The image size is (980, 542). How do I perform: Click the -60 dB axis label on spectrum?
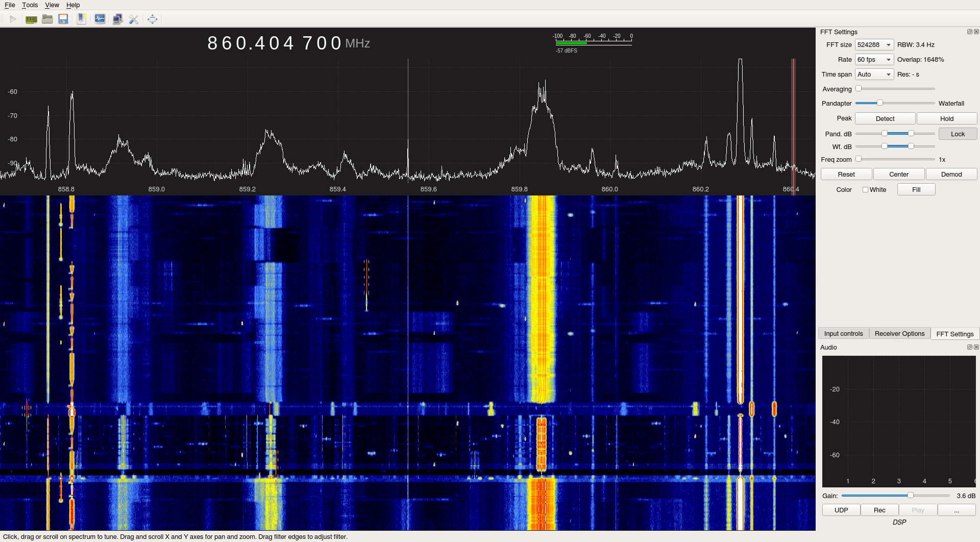coord(13,92)
